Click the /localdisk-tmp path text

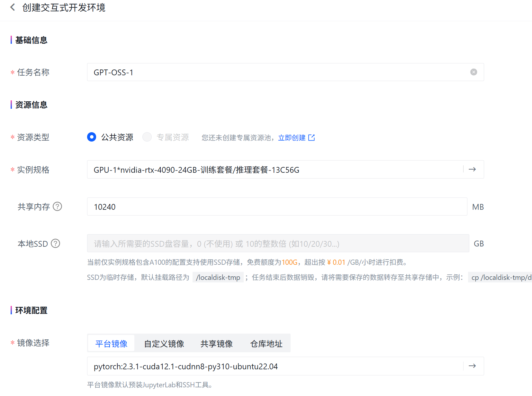[218, 277]
